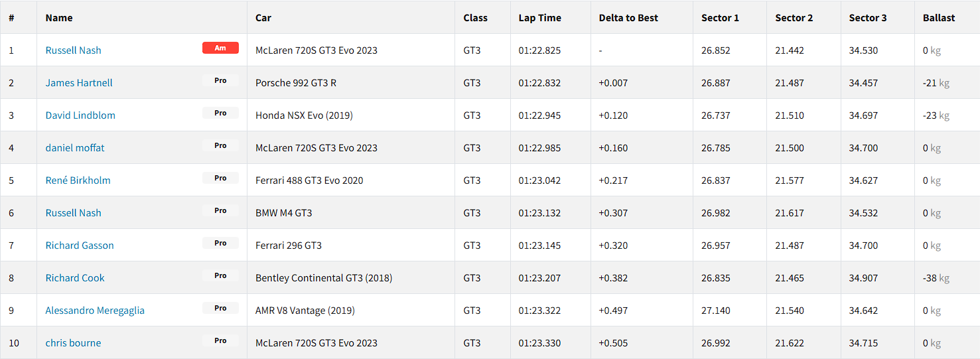Open Russell Nash BMW M4 entry link
Image resolution: width=980 pixels, height=359 pixels.
point(73,213)
